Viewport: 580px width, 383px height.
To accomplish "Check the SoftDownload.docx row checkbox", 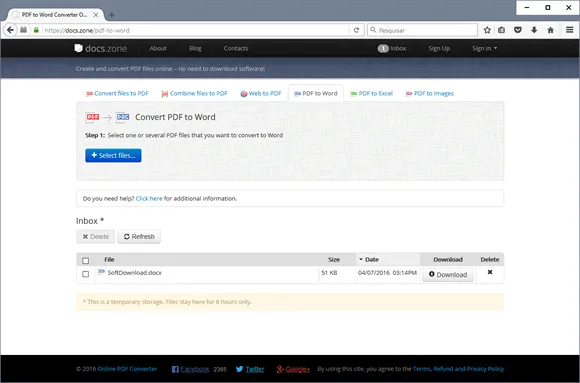I will [x=85, y=274].
